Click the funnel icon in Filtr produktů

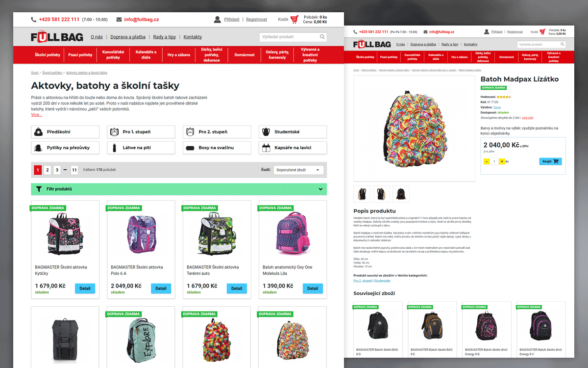pos(39,189)
